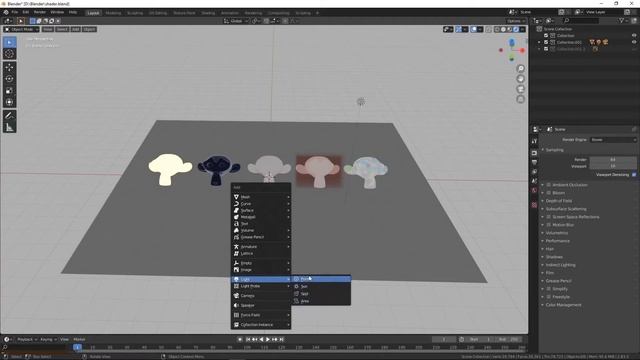Screen dimensions: 640x360
Task: Select the Scale tool in the toolbar
Action: tap(9, 91)
